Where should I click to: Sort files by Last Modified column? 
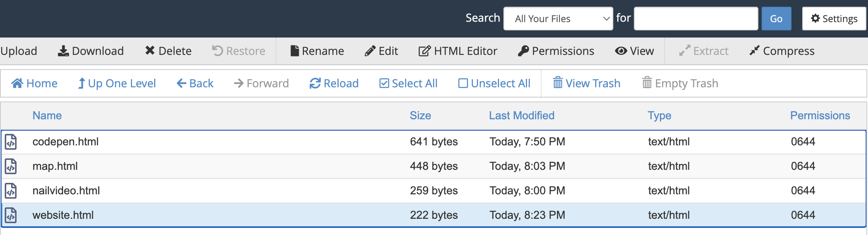point(522,115)
